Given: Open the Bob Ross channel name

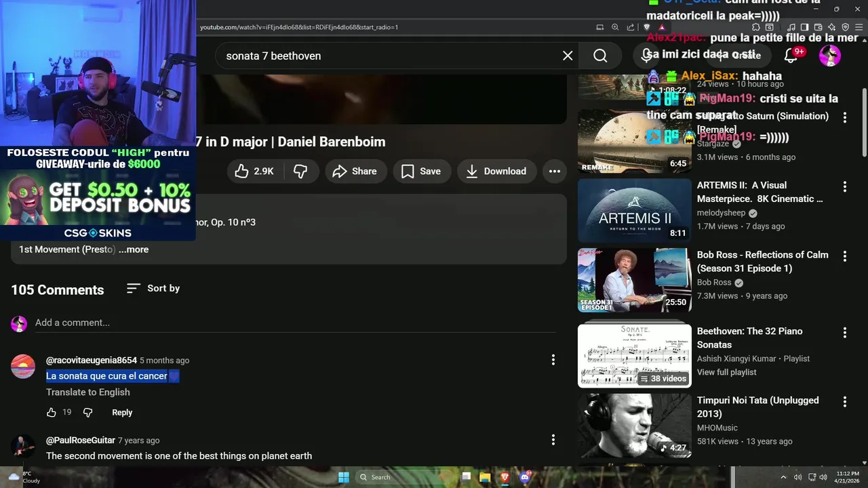Looking at the screenshot, I should (714, 283).
